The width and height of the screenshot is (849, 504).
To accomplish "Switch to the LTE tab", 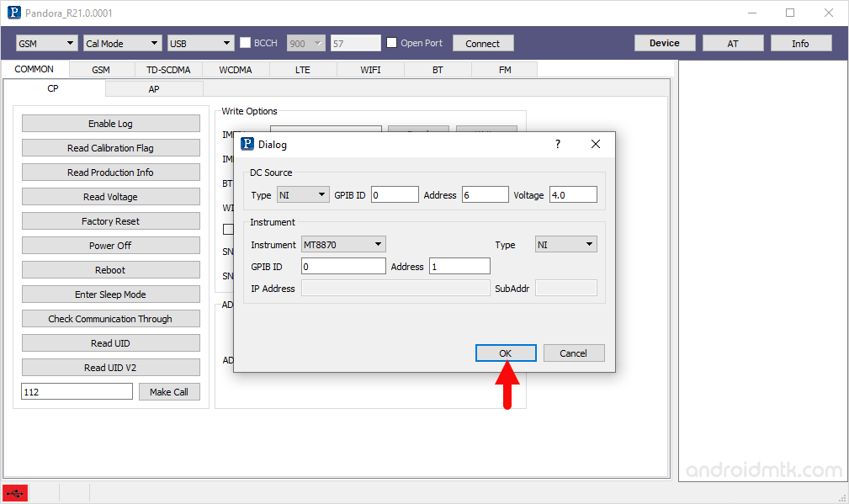I will [302, 70].
